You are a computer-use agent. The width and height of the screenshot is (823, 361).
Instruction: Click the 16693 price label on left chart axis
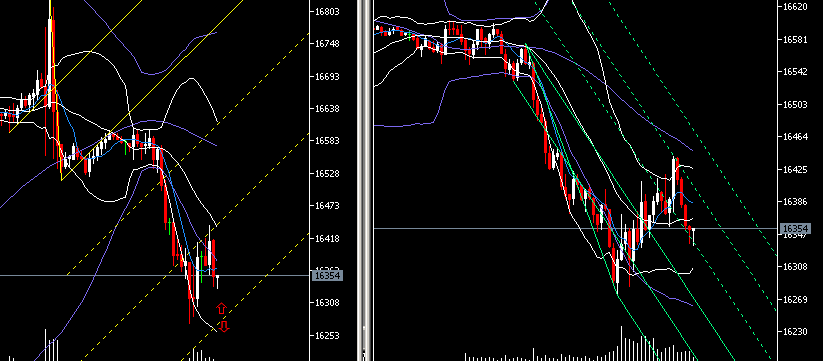point(327,77)
